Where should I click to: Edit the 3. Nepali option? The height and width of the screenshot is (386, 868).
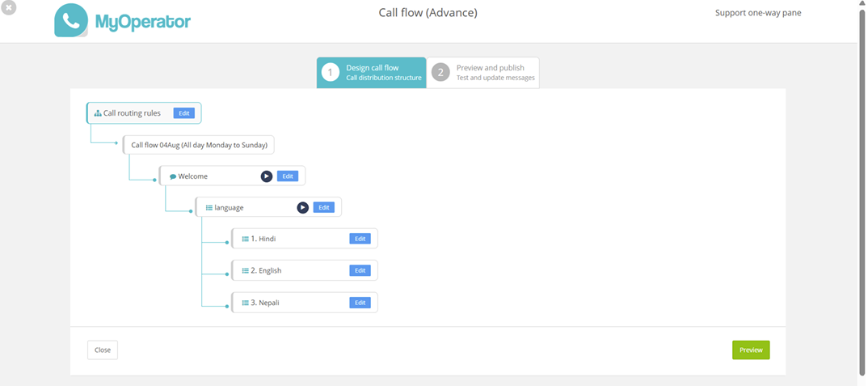point(360,303)
